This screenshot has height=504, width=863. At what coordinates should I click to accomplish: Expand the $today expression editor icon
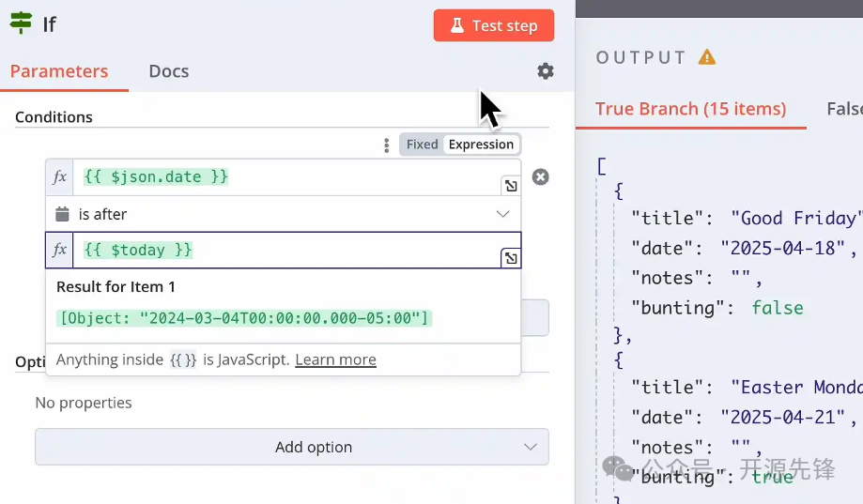511,258
